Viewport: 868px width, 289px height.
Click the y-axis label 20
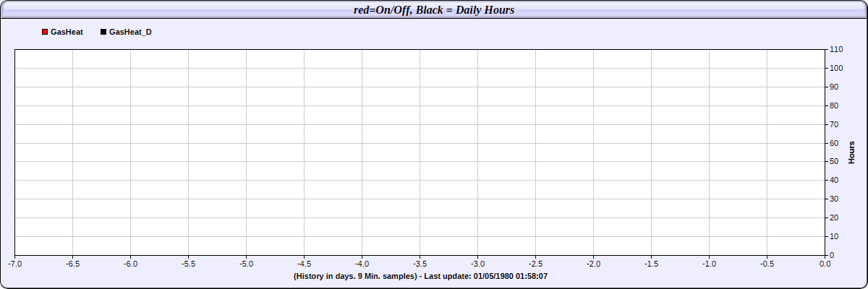[834, 217]
